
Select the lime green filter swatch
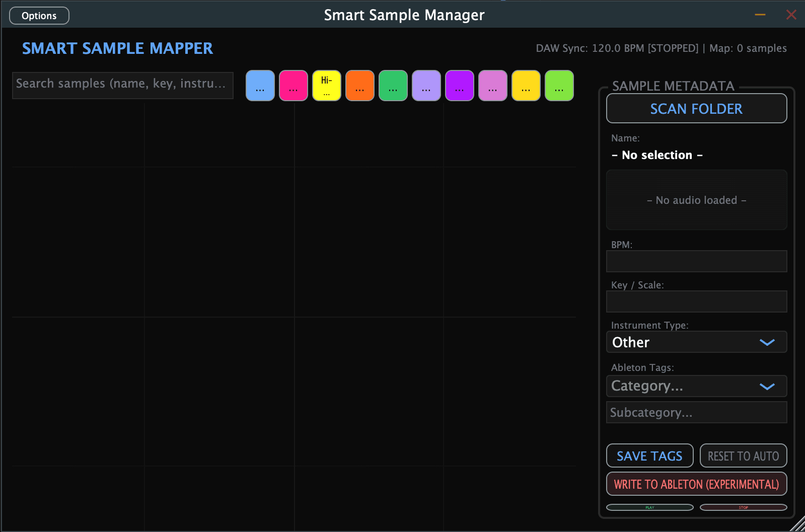[x=559, y=86]
